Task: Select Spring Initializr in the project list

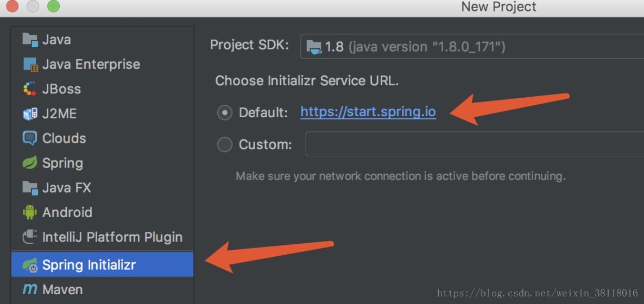Action: pos(102,264)
